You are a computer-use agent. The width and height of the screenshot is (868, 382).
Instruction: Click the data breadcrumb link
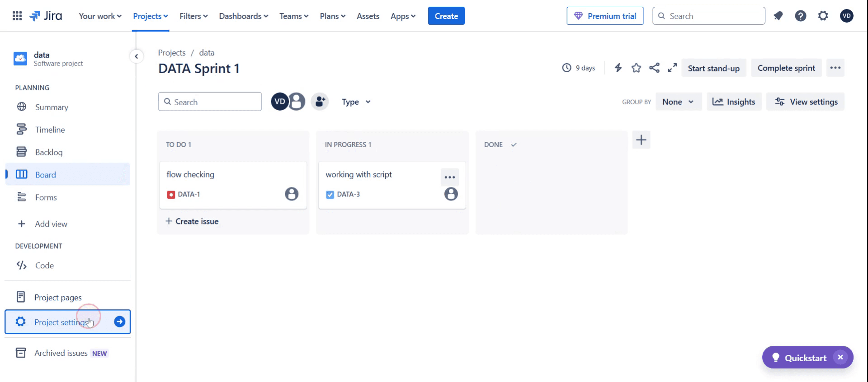(x=207, y=52)
